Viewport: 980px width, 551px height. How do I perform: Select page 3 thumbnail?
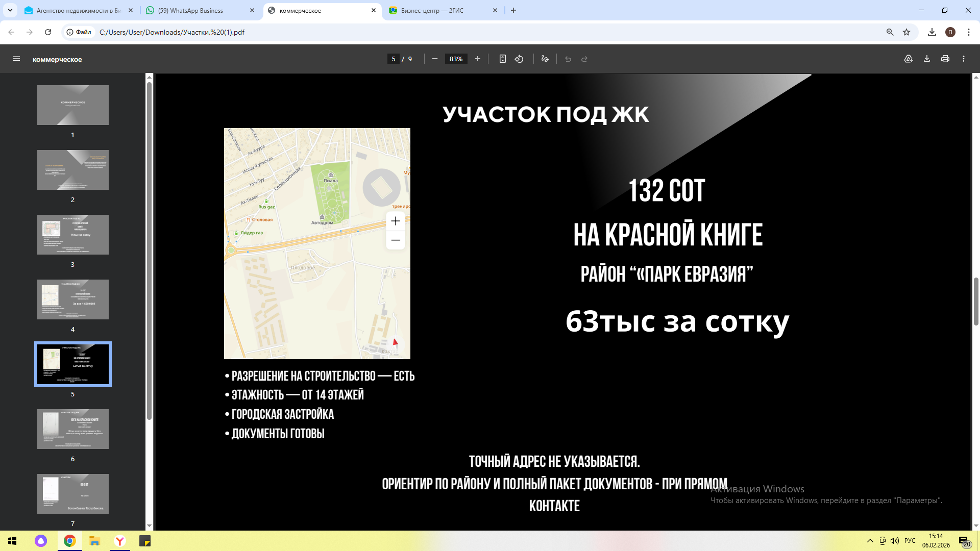[73, 235]
